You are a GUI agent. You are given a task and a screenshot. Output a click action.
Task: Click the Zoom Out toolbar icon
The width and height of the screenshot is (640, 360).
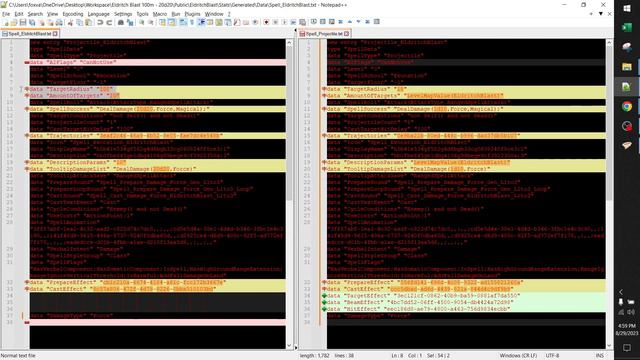click(x=151, y=22)
